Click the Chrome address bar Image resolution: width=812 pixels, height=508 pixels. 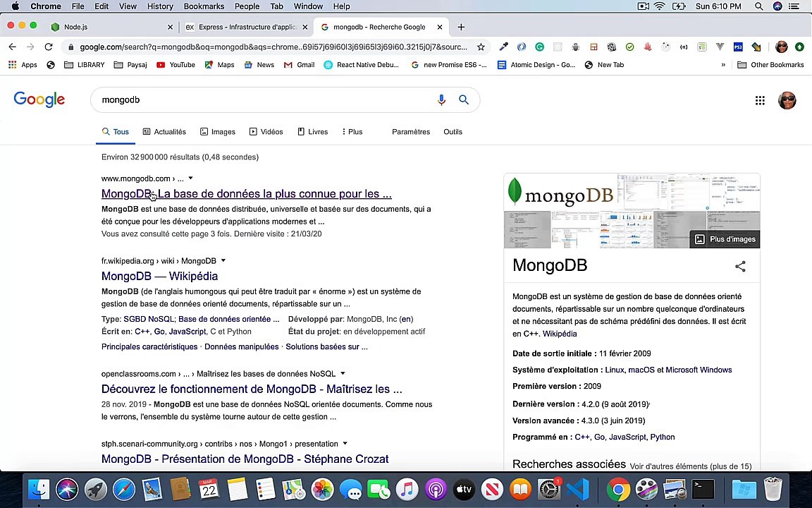tap(273, 47)
